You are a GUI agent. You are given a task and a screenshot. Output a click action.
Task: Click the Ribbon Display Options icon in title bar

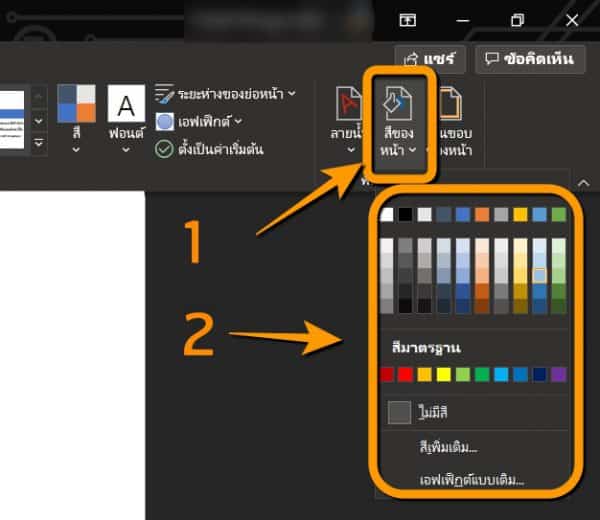[408, 20]
